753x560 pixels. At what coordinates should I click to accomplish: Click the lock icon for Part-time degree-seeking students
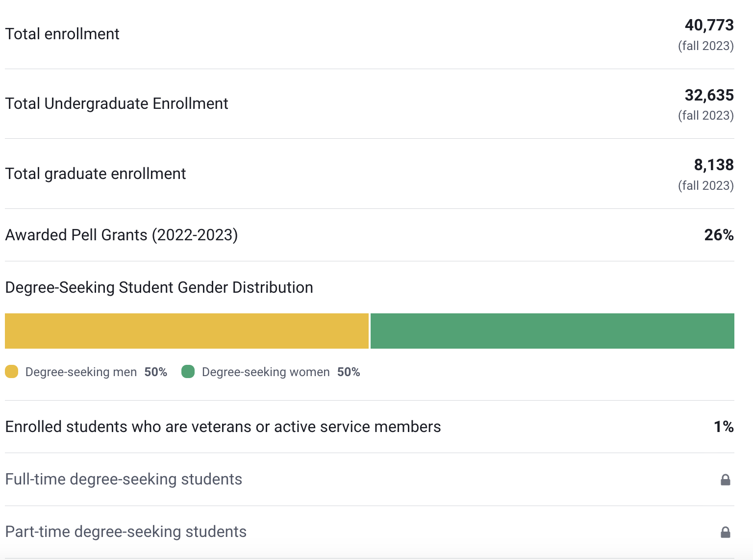[725, 532]
